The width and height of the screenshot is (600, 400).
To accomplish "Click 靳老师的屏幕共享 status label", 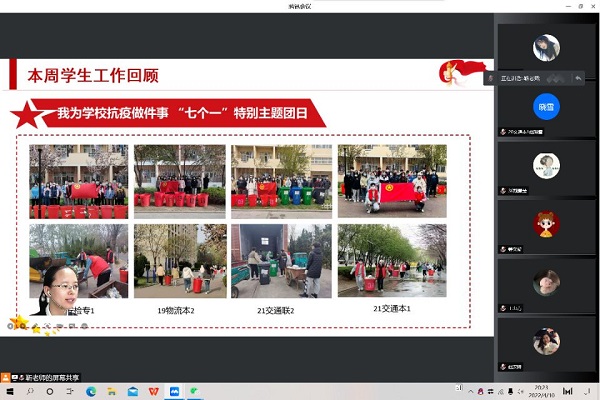I will 52,378.
